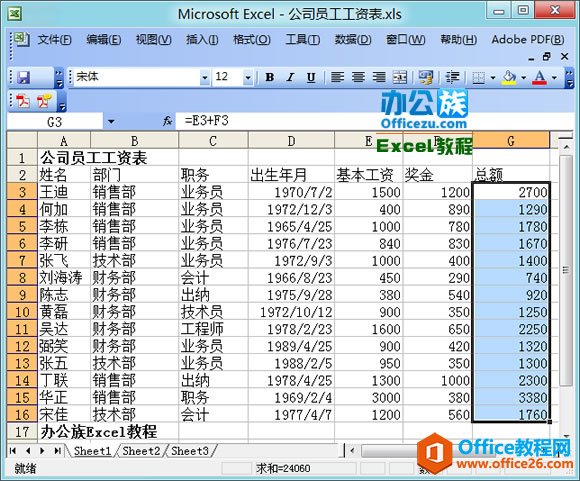580x481 pixels.
Task: Center align cell text
Action: click(358, 77)
